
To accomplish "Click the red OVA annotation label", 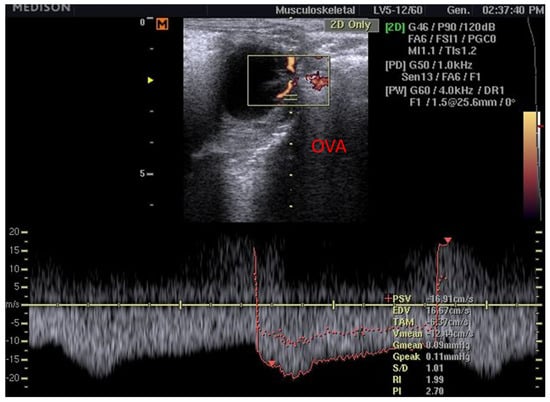I will [x=329, y=147].
